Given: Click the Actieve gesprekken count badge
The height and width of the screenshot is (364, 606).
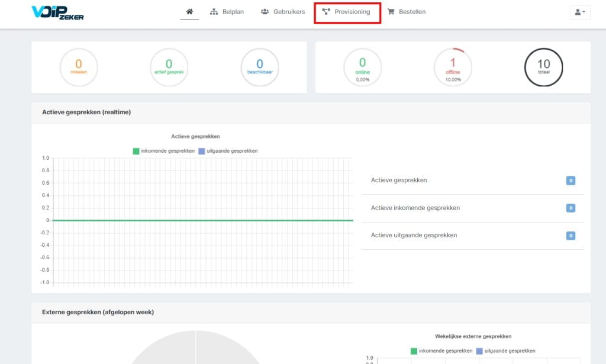Looking at the screenshot, I should point(570,181).
